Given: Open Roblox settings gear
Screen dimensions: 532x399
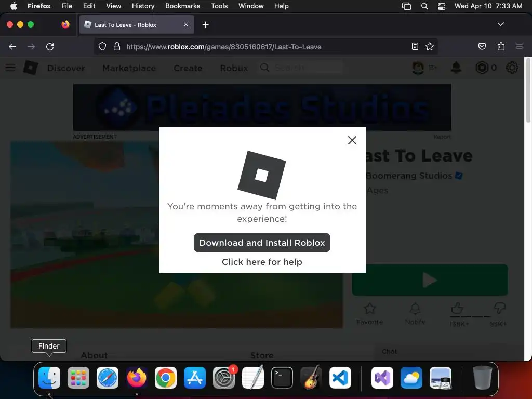Looking at the screenshot, I should click(x=512, y=68).
